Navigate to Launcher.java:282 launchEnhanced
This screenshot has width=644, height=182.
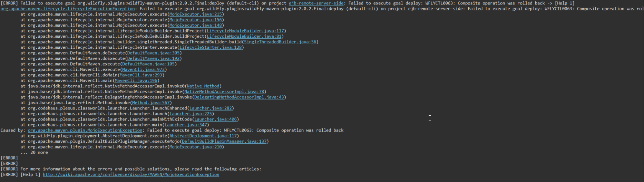point(211,108)
